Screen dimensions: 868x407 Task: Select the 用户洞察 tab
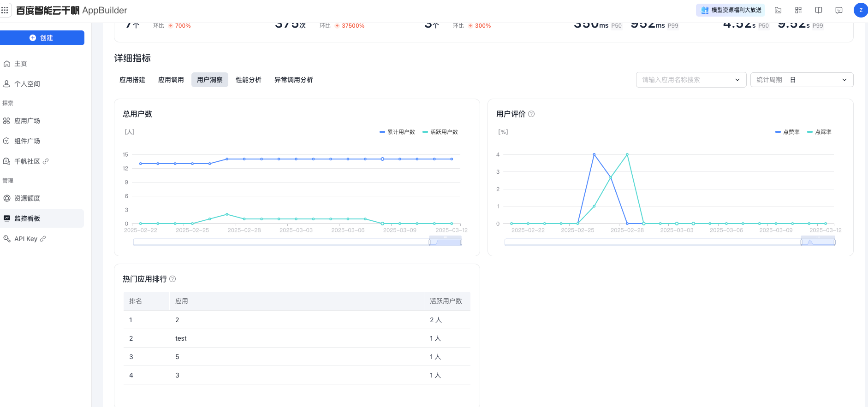click(x=210, y=80)
